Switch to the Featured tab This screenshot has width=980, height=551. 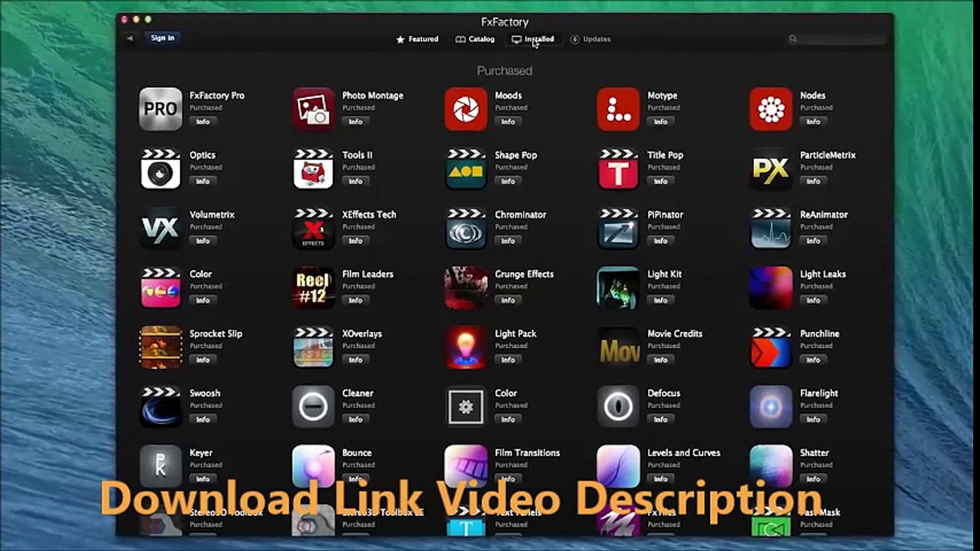(417, 39)
